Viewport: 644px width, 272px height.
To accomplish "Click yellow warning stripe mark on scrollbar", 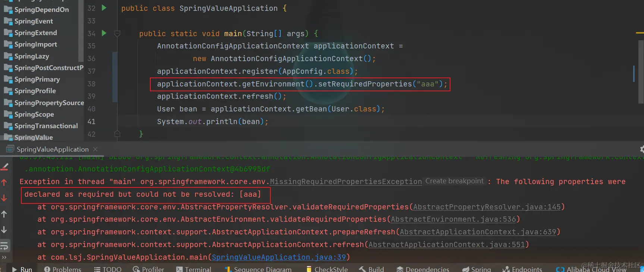I will pos(640,33).
